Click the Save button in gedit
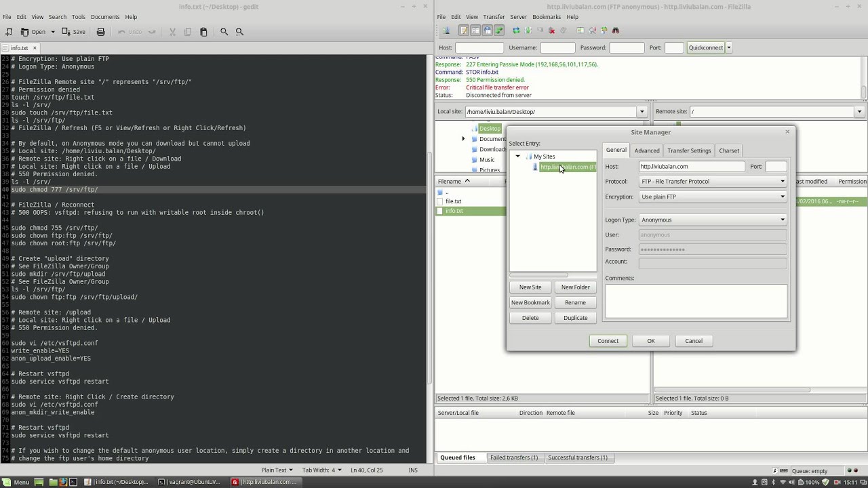Viewport: 868px width, 488px height. (x=74, y=32)
